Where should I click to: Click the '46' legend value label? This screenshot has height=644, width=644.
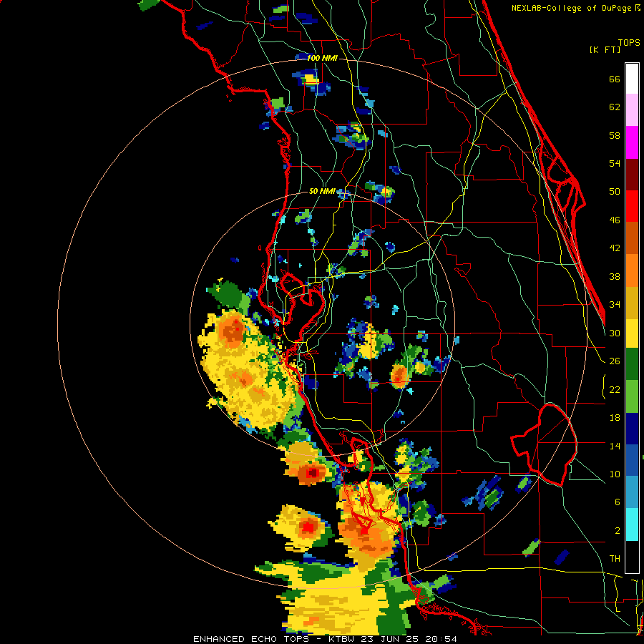[x=615, y=220]
